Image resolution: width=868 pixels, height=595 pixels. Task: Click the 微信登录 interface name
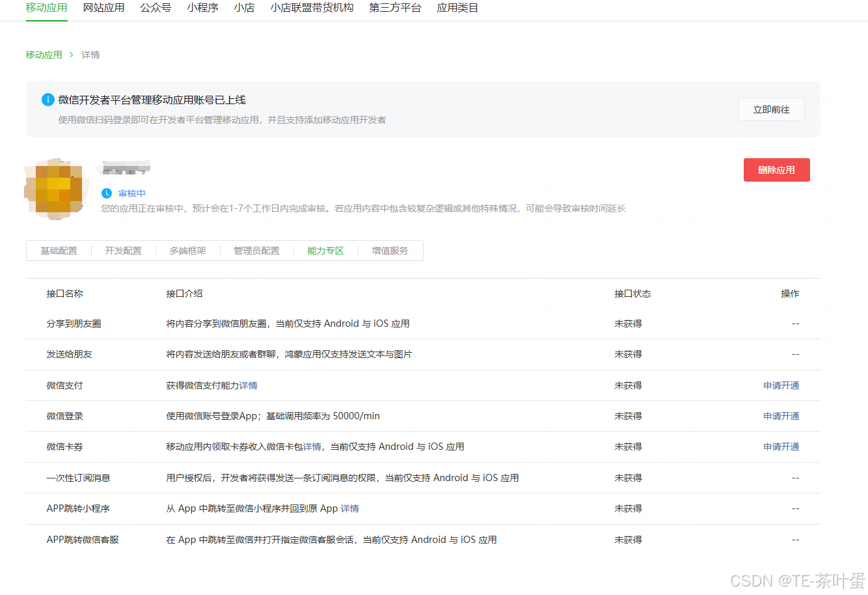(65, 416)
